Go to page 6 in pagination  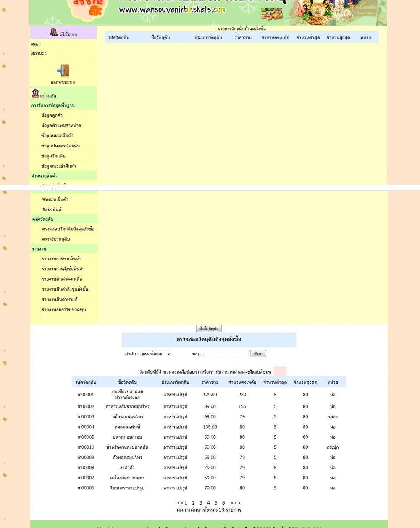pyautogui.click(x=223, y=503)
